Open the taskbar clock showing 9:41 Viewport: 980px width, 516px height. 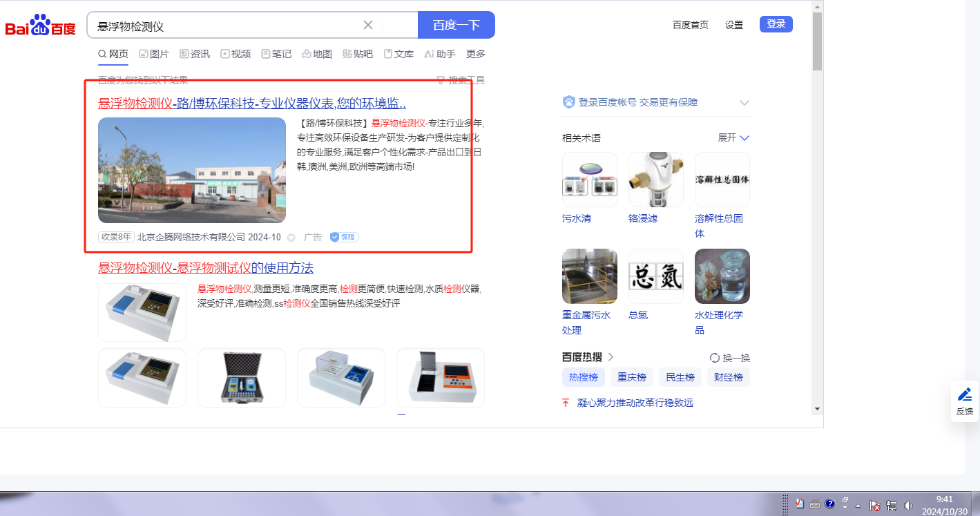tap(945, 506)
